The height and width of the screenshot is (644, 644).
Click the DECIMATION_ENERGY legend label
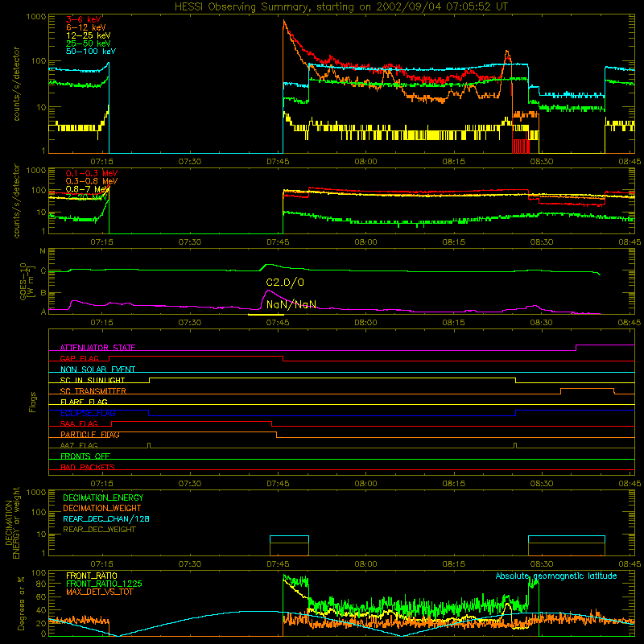coord(103,497)
